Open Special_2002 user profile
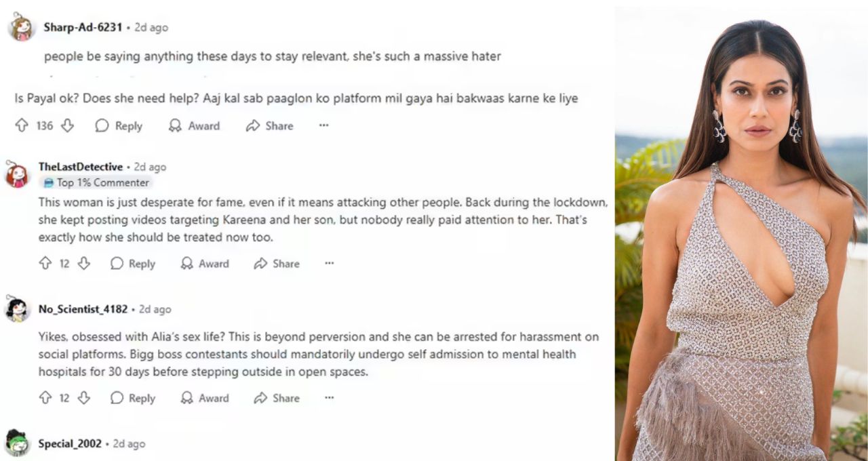 70,443
